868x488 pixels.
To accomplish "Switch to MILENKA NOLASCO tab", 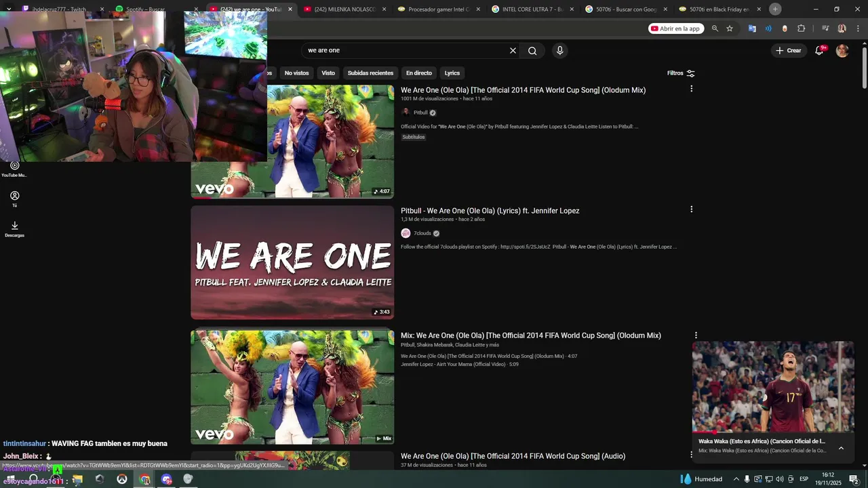I will click(345, 9).
